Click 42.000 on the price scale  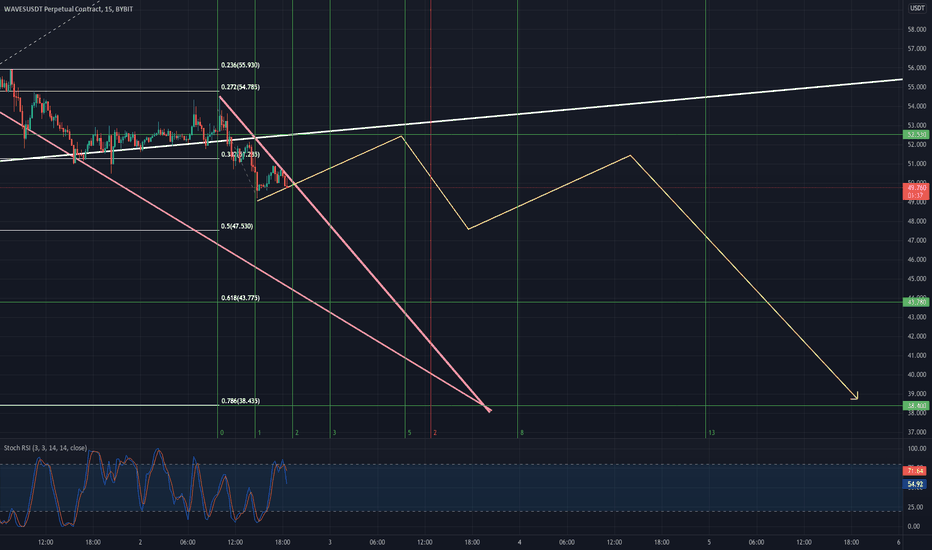pyautogui.click(x=917, y=337)
